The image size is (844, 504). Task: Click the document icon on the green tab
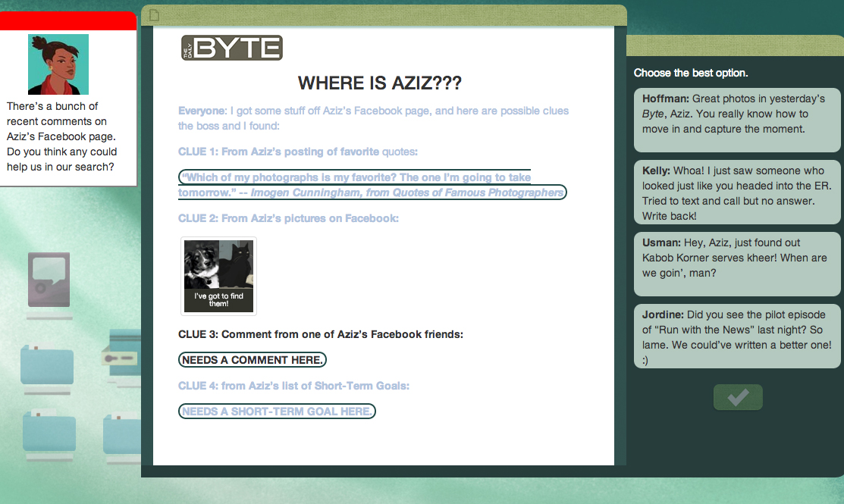[x=155, y=14]
